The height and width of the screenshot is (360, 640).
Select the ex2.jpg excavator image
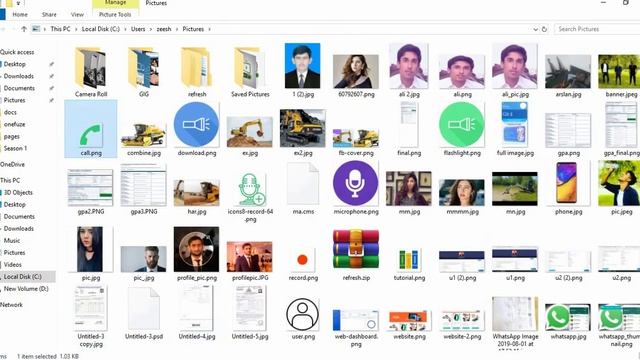click(x=303, y=132)
